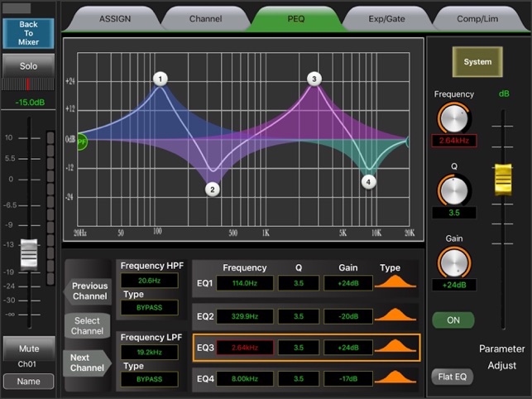Click the Frequency rotary knob
The height and width of the screenshot is (399, 532).
click(x=453, y=118)
